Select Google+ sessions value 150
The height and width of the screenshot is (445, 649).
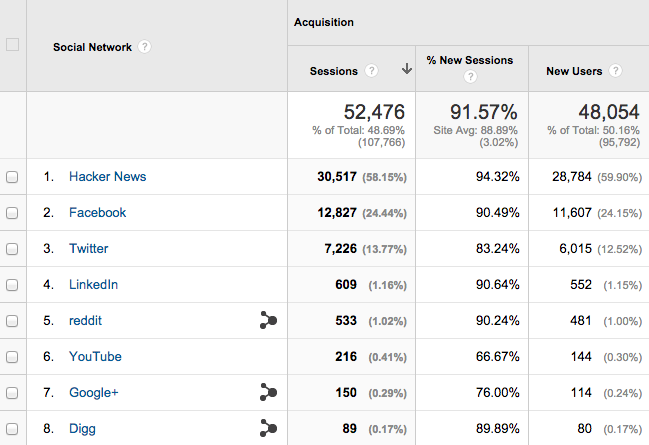(x=346, y=393)
